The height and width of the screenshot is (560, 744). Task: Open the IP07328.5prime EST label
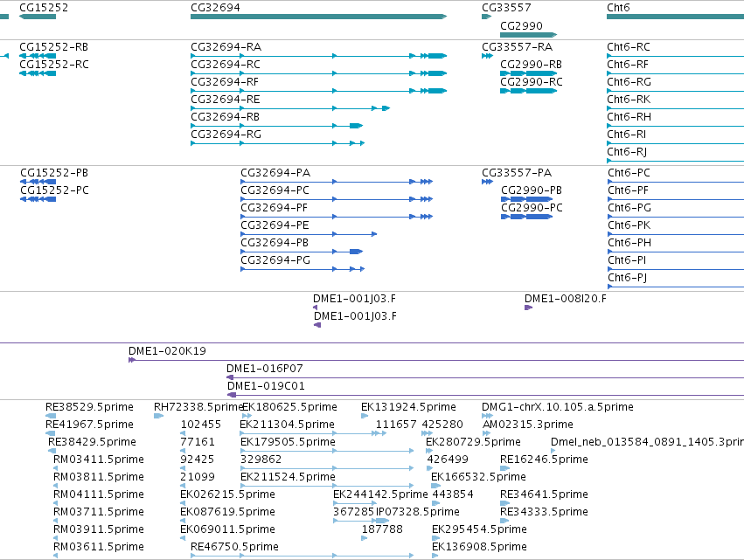[418, 512]
